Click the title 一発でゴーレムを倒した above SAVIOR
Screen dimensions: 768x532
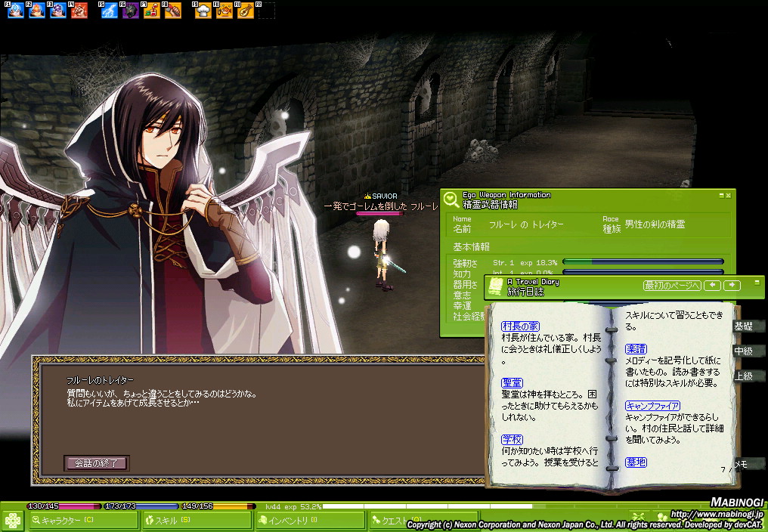coord(365,206)
